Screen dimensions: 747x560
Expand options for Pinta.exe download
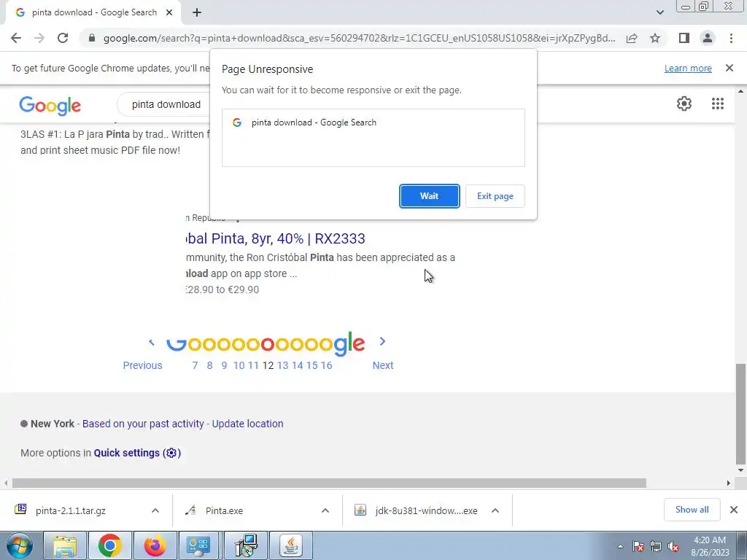click(x=325, y=510)
